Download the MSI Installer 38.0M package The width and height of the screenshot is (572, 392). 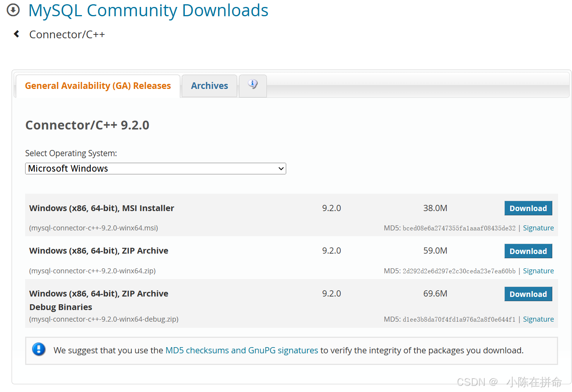tap(528, 208)
